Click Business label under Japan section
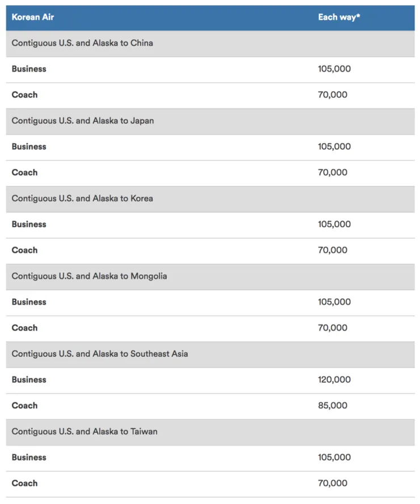The image size is (420, 504). (x=29, y=147)
